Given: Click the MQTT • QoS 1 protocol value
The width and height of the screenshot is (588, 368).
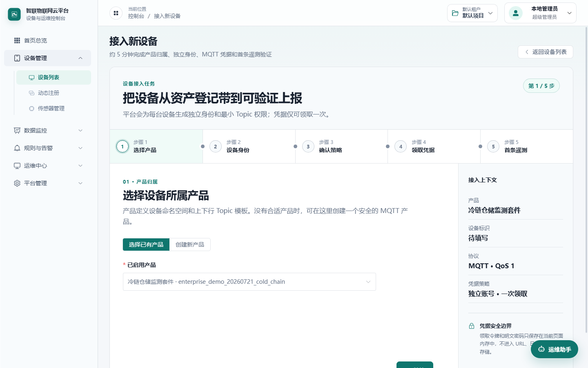Looking at the screenshot, I should click(x=491, y=266).
